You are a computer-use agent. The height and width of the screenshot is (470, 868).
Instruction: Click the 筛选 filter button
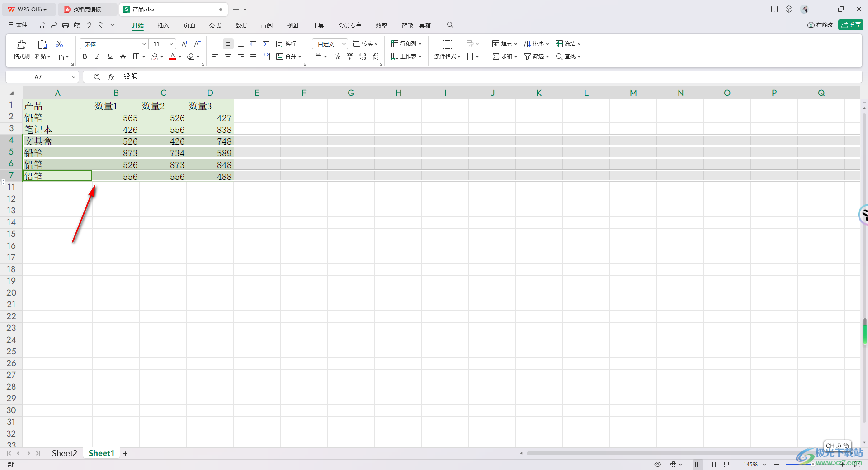[x=536, y=56]
